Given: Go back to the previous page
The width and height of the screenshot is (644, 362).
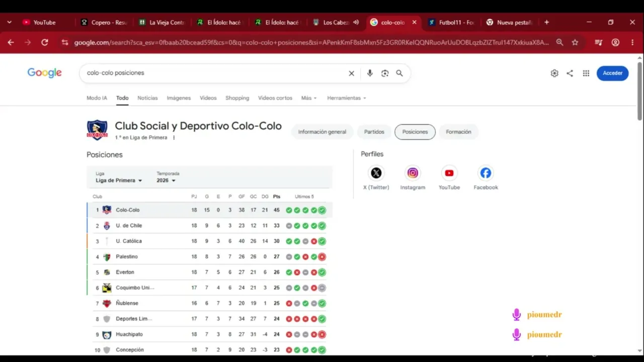Looking at the screenshot, I should point(11,43).
